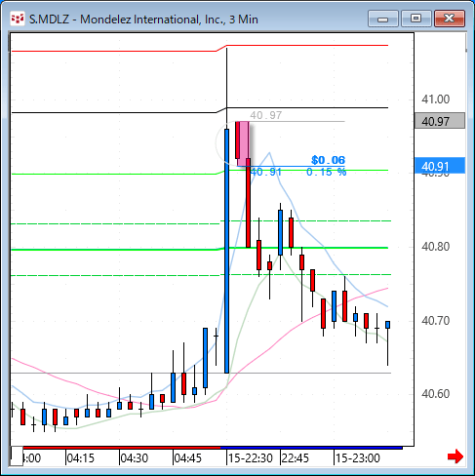This screenshot has height=476, width=475.
Task: Click the blue 40.91 price marker
Action: [440, 166]
